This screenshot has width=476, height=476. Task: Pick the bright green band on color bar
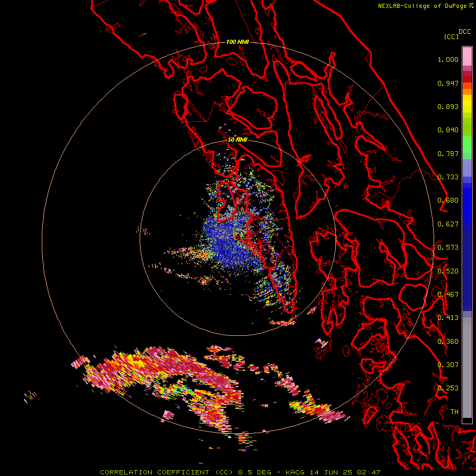(467, 144)
